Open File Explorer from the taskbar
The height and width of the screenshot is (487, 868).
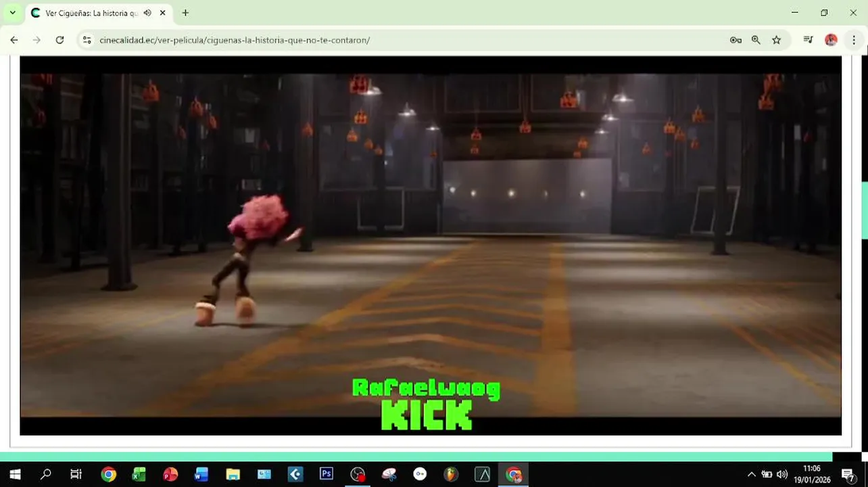pos(233,474)
